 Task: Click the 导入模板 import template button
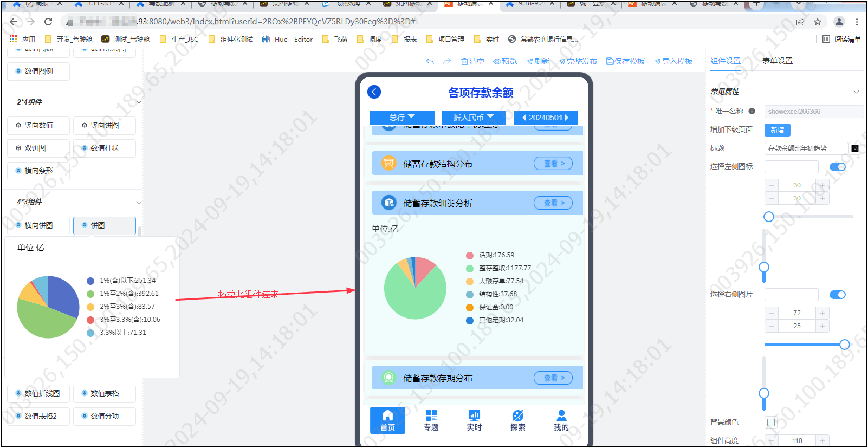click(673, 61)
